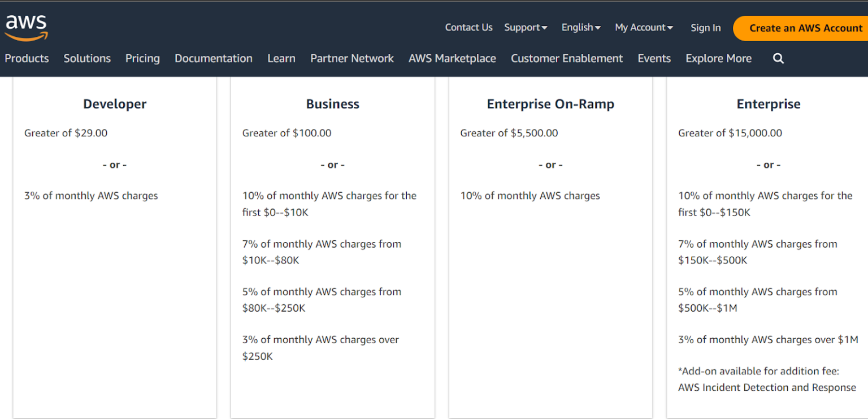This screenshot has width=868, height=419.
Task: Select Sign In
Action: tap(705, 27)
